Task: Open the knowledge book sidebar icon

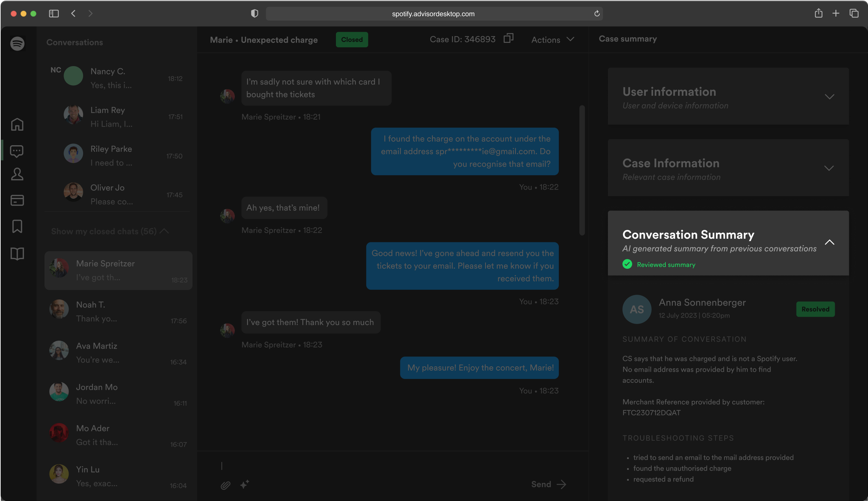Action: (x=17, y=254)
